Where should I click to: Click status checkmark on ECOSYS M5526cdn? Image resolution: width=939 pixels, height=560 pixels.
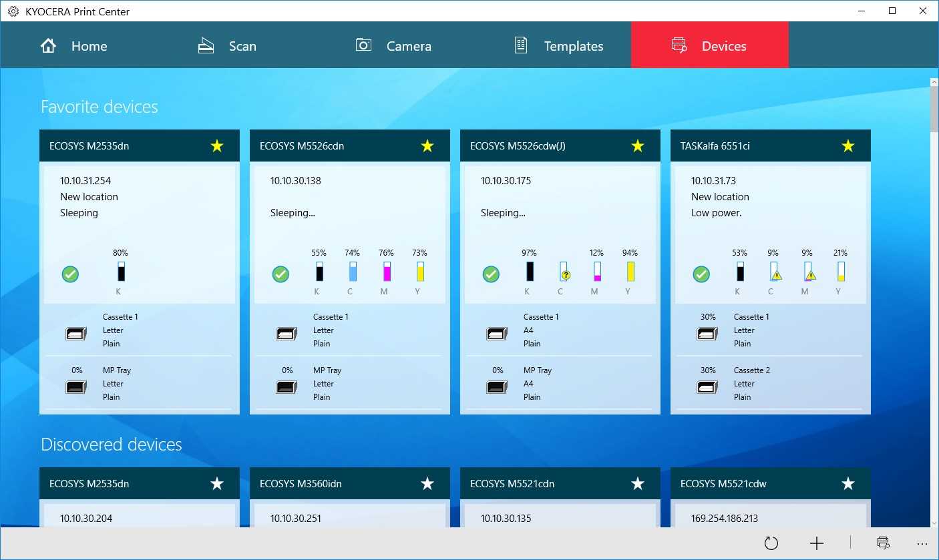tap(280, 274)
